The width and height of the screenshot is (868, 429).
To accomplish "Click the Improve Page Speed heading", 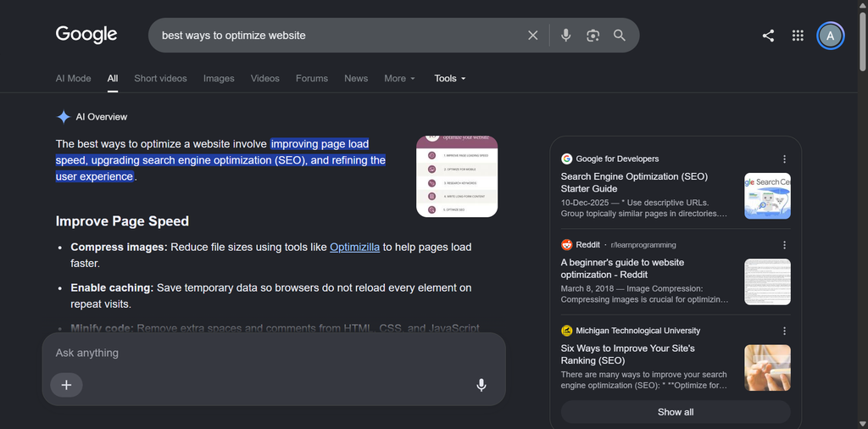I will (x=122, y=221).
